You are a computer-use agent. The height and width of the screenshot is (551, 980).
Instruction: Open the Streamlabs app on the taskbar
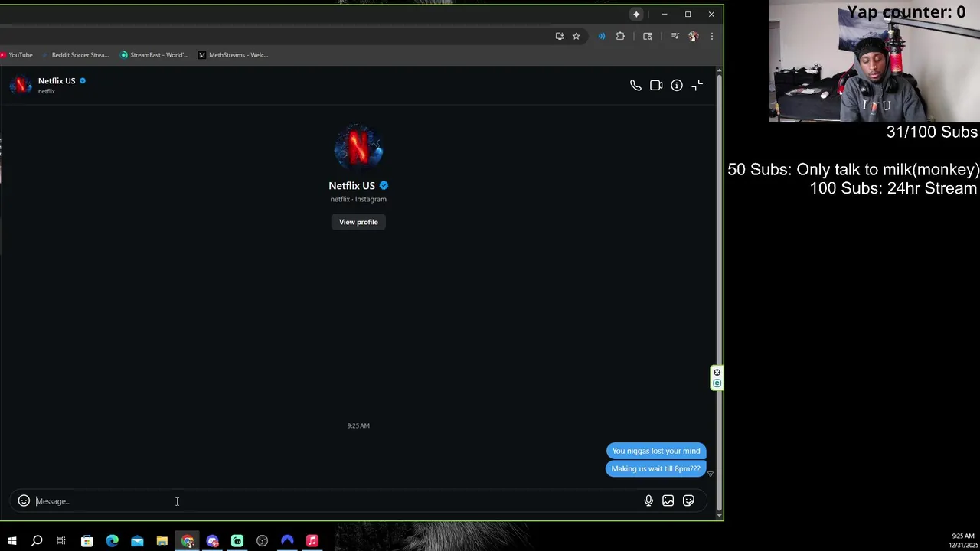(x=237, y=541)
